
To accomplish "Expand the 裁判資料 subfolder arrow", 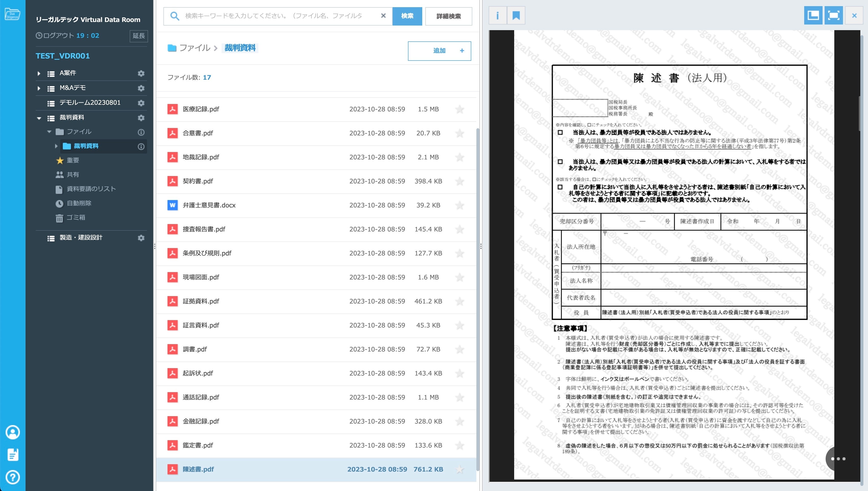I will (x=56, y=146).
